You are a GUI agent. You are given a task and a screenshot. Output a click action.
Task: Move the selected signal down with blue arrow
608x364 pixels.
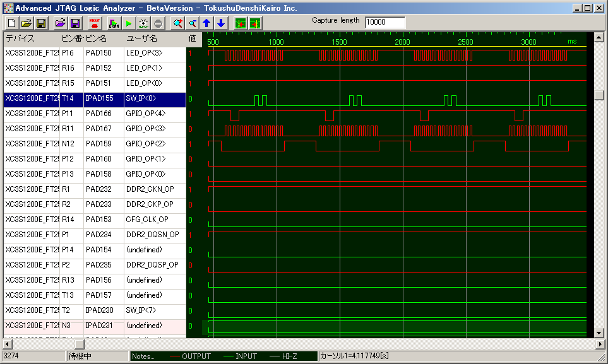(220, 23)
